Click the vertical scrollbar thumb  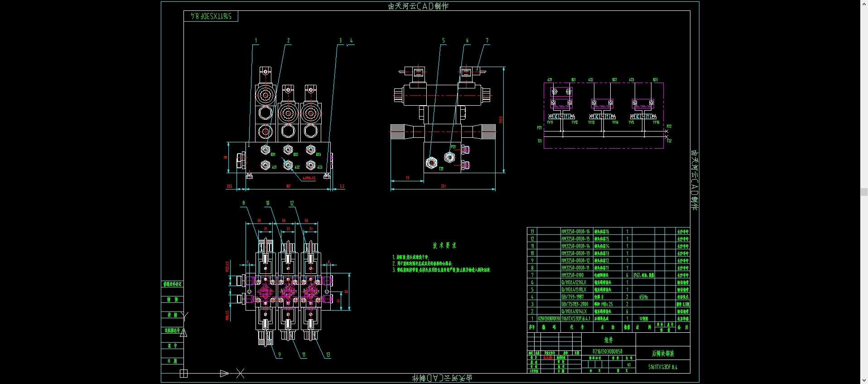point(864,192)
